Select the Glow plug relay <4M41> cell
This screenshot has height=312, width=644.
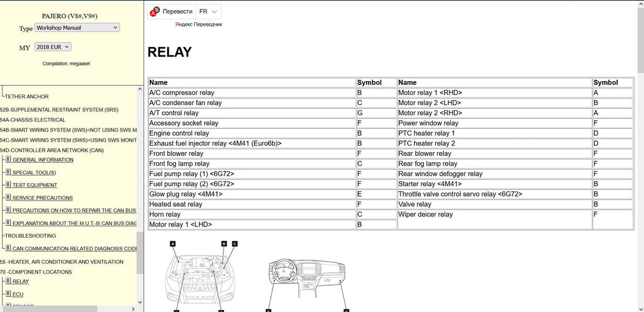[x=252, y=194]
